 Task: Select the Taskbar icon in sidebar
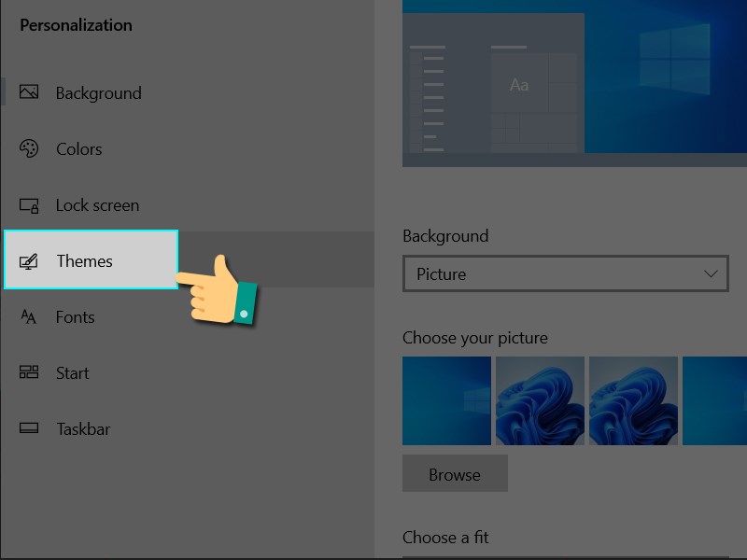pos(30,428)
